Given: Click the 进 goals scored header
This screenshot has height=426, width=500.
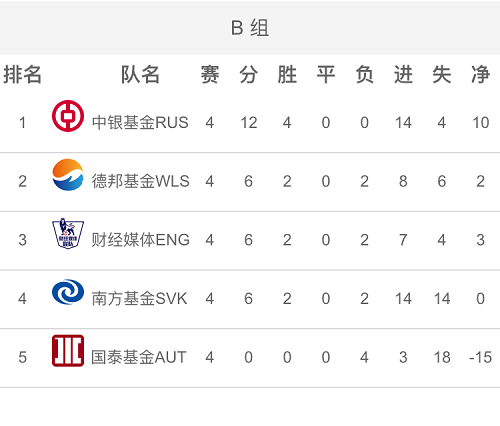Looking at the screenshot, I should (403, 74).
